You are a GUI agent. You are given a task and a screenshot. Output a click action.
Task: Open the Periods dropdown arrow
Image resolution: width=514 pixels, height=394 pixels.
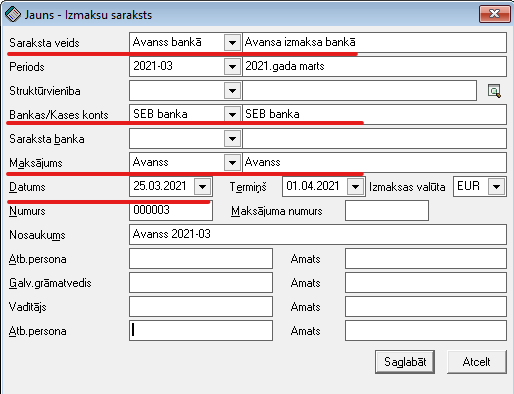pyautogui.click(x=232, y=67)
